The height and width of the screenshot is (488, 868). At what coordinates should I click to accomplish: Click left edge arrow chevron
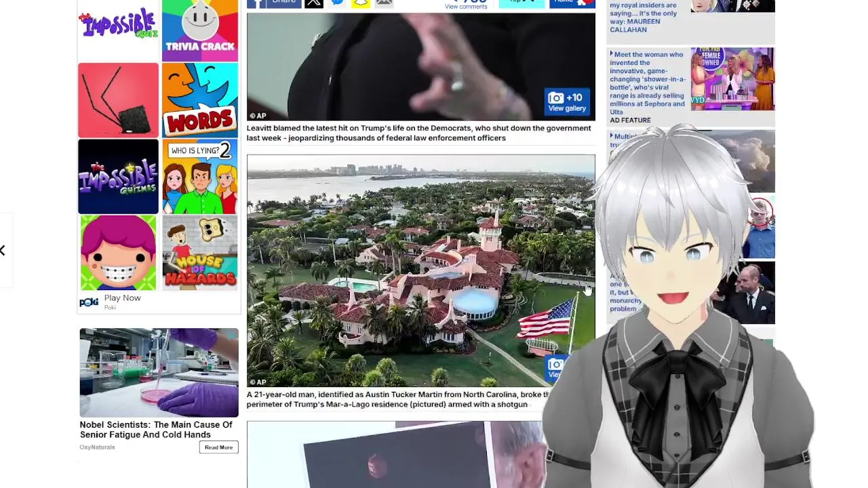click(x=3, y=251)
